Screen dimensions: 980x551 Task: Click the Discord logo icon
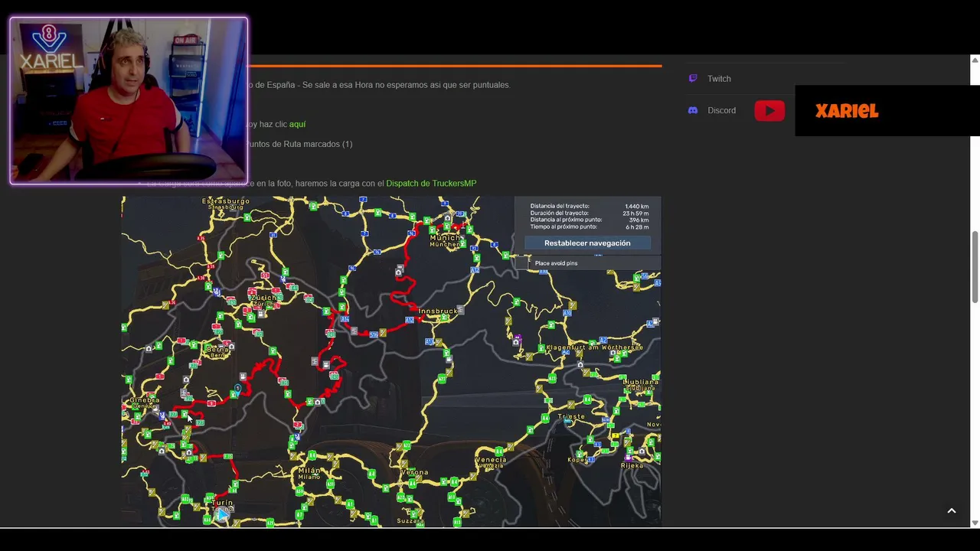pyautogui.click(x=693, y=110)
